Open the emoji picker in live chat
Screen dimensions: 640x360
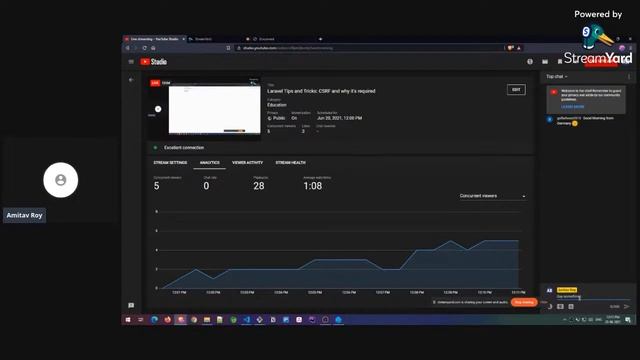[550, 307]
